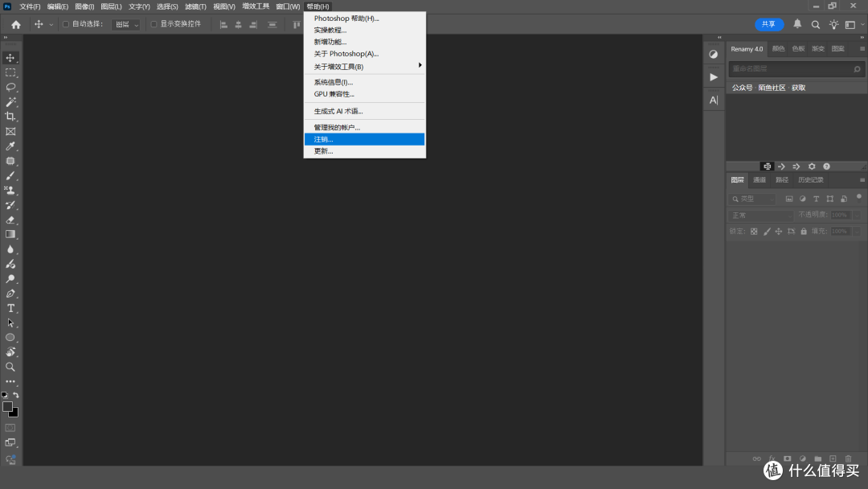The image size is (868, 489).
Task: Click the Home icon in options bar
Action: 16,24
